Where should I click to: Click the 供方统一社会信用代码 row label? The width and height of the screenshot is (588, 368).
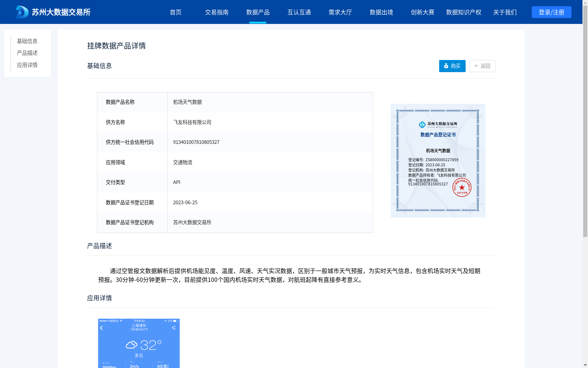[130, 142]
